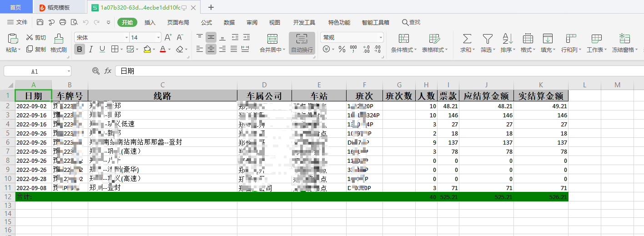
Task: Expand the quick access toolbar customize arrow
Action: [108, 22]
